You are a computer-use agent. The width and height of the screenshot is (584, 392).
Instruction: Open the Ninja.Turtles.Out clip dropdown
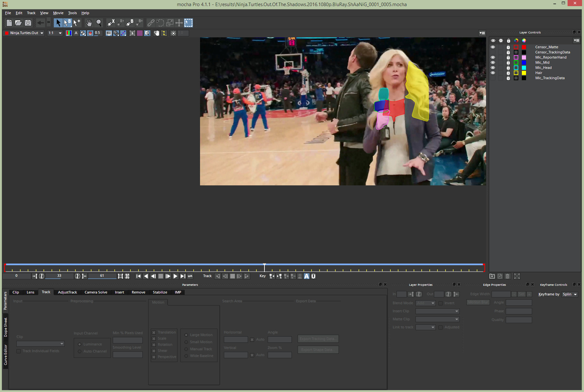point(24,33)
